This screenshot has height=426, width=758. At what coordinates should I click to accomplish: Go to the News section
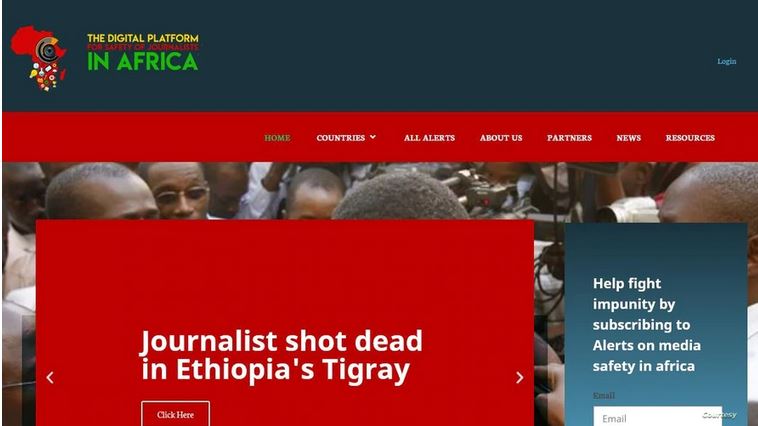(628, 138)
